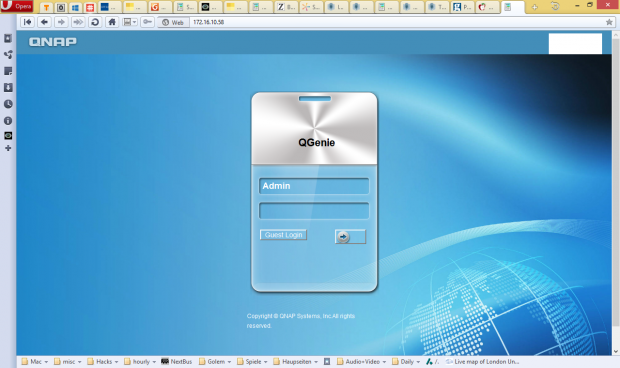Screen dimensions: 620x368
Task: Click the scrollbar up arrow
Action: (x=616, y=35)
